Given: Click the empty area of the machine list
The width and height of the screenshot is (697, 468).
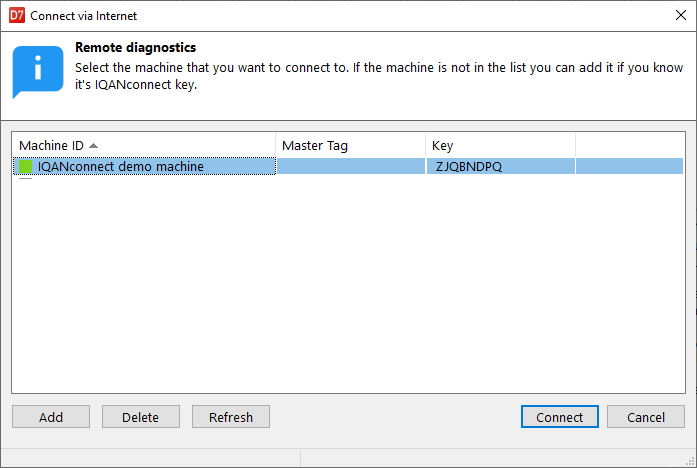Looking at the screenshot, I should (348, 284).
